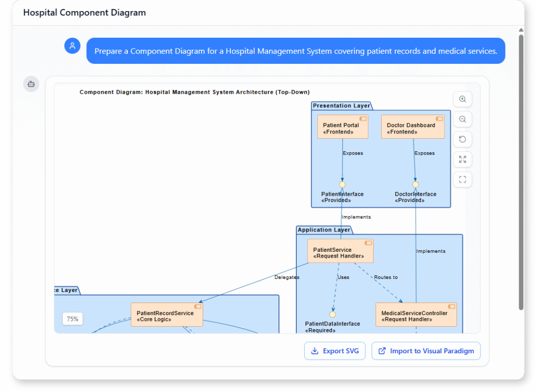Click the component icon on MedicalServiceController
The image size is (536, 392).
pos(451,306)
